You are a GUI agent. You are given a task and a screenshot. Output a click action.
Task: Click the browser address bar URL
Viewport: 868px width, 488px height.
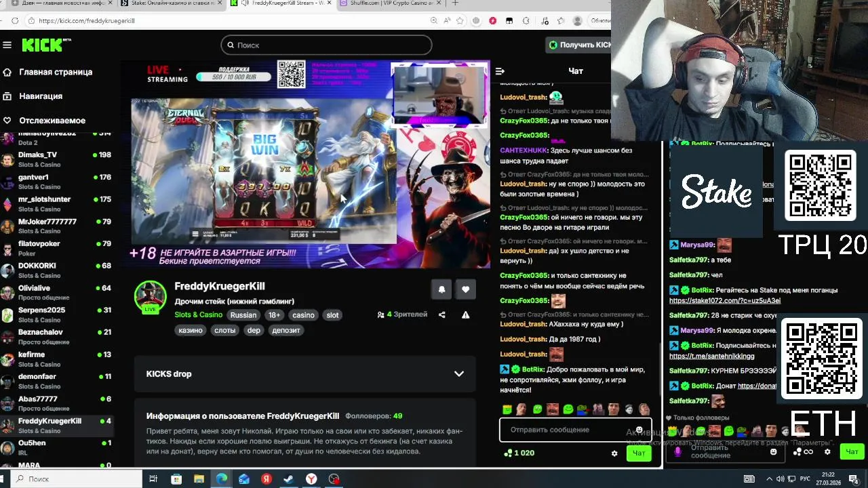coord(87,21)
